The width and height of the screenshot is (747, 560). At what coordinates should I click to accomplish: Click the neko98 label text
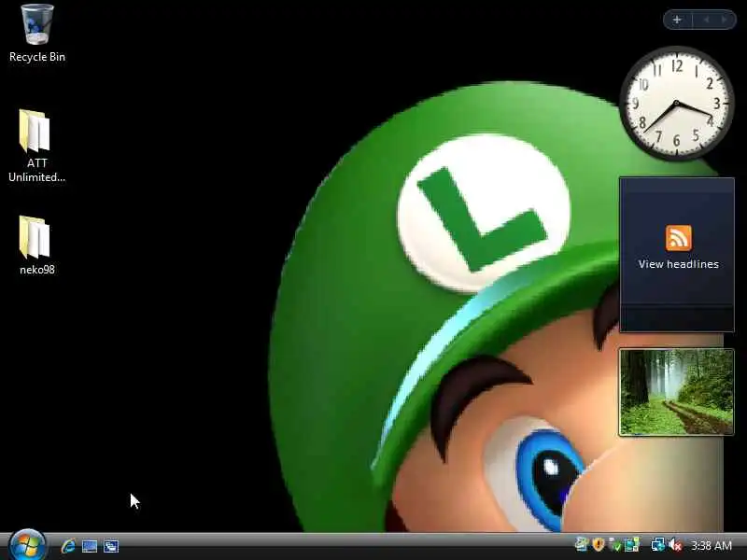tap(37, 270)
